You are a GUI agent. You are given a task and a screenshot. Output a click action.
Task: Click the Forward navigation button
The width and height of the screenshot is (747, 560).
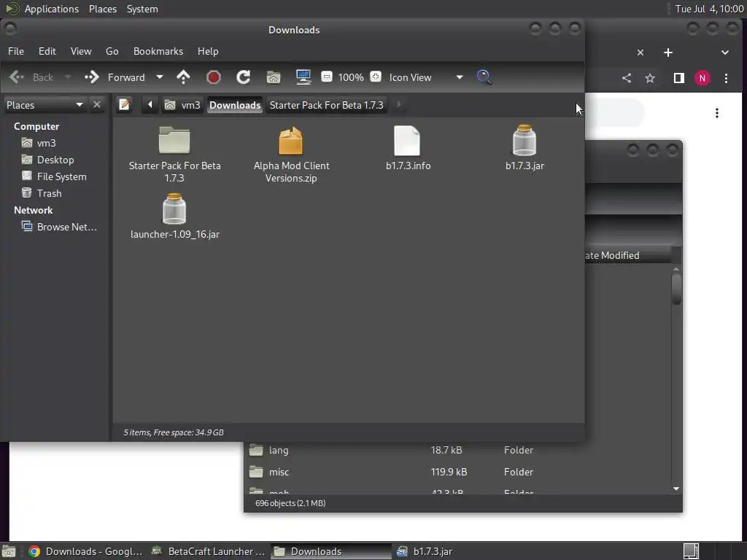point(115,77)
